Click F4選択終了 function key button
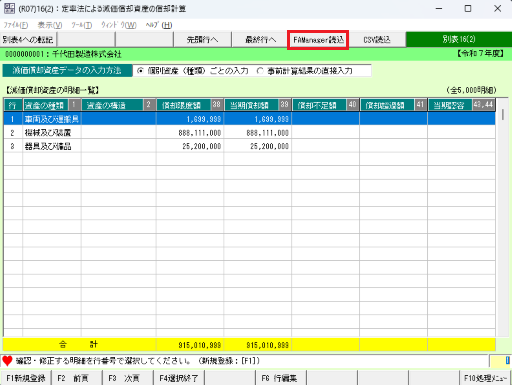512x385 pixels. pos(179,378)
